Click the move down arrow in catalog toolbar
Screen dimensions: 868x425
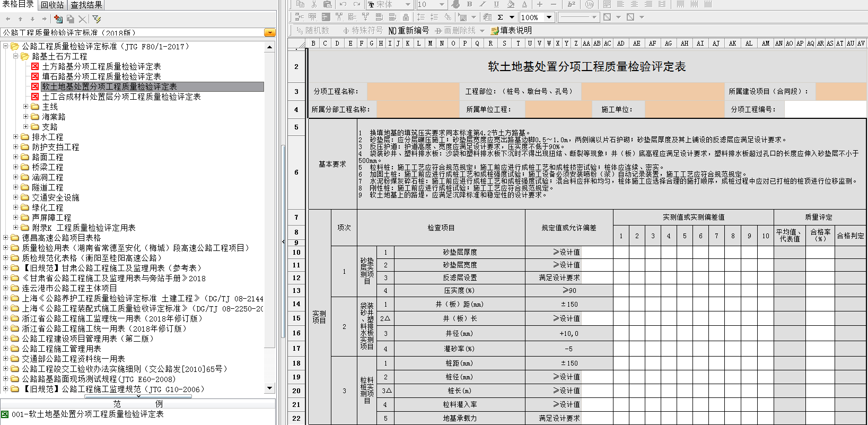point(32,19)
